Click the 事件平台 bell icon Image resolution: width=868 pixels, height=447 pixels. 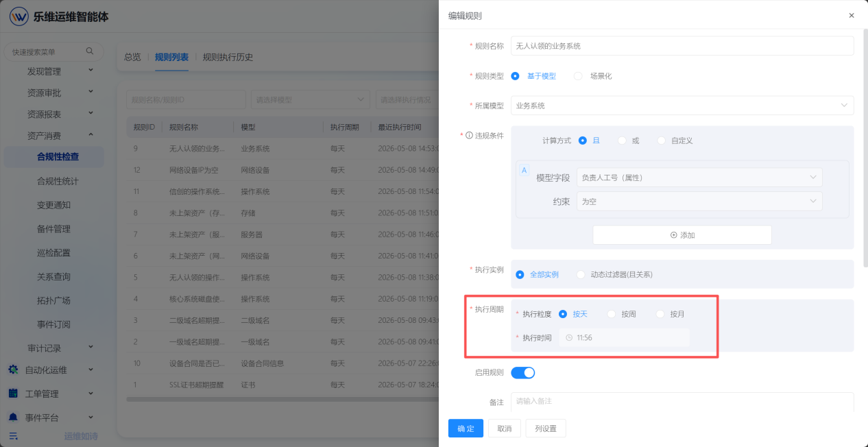point(13,418)
